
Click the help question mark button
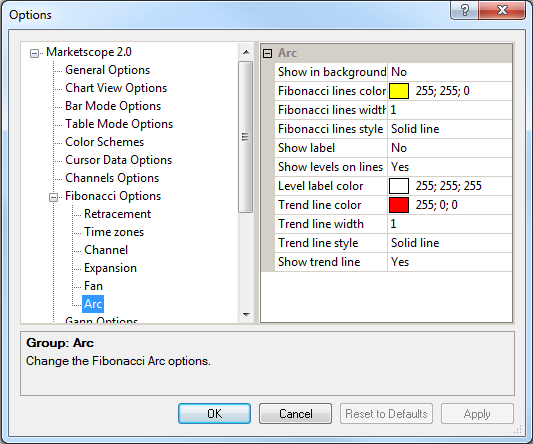point(464,10)
